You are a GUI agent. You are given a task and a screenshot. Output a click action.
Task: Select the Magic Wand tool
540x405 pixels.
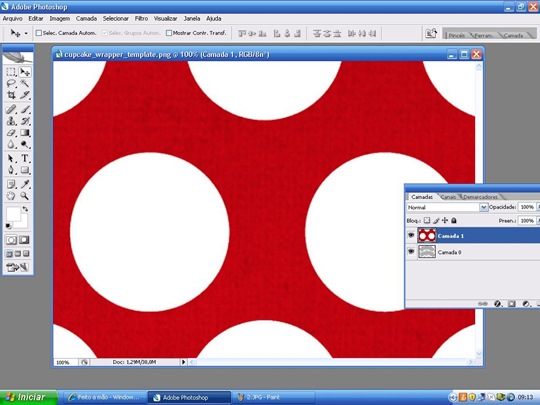pos(25,84)
